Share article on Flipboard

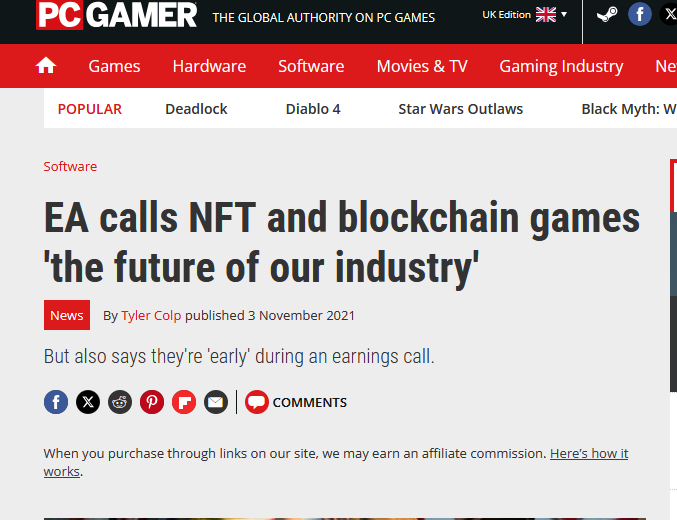pos(184,402)
